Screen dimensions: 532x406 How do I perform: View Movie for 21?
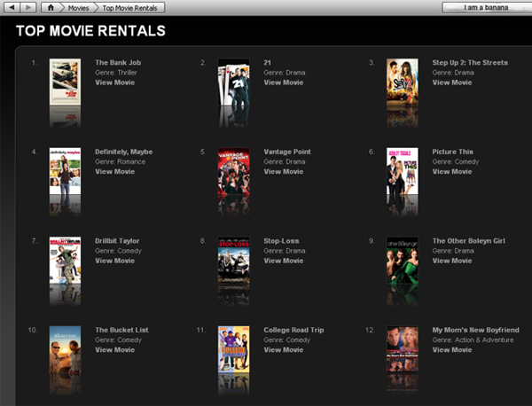tap(284, 82)
